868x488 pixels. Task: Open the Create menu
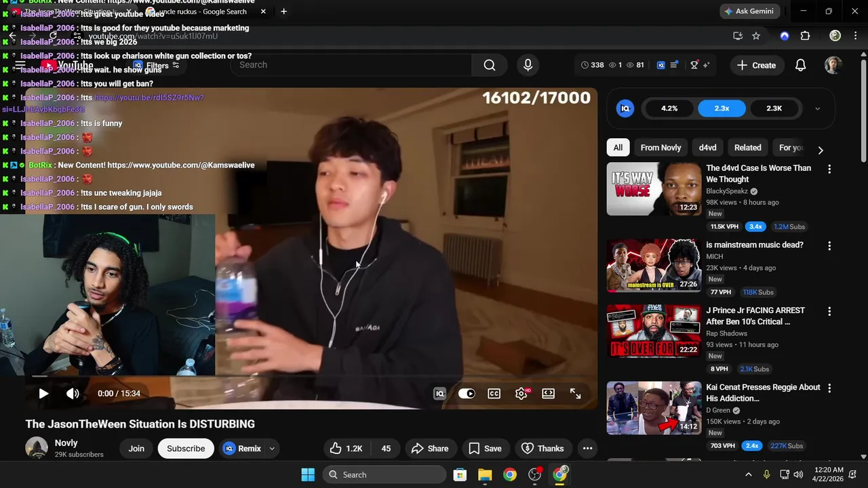click(x=757, y=65)
